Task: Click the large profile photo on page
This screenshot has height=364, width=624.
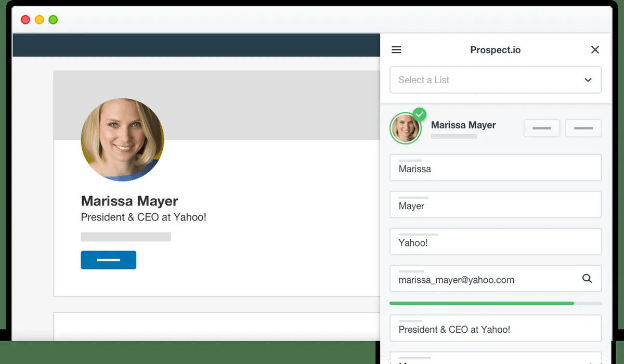Action: pos(123,139)
